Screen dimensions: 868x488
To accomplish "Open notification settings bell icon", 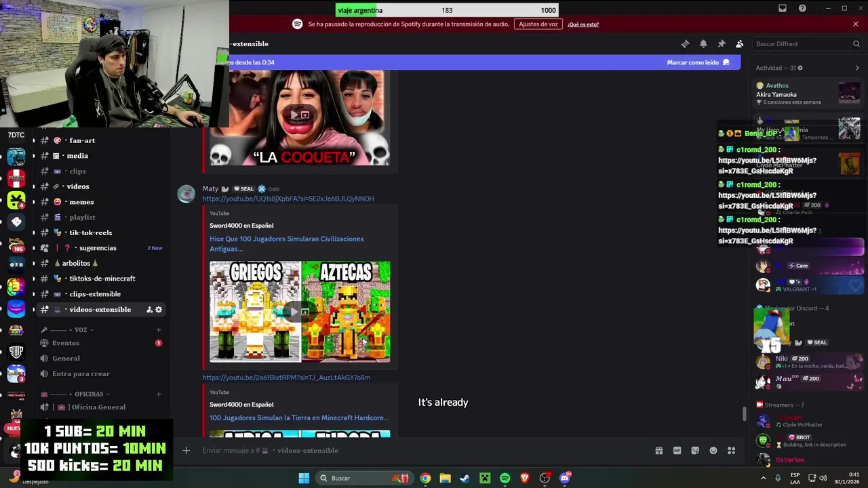I will point(703,44).
